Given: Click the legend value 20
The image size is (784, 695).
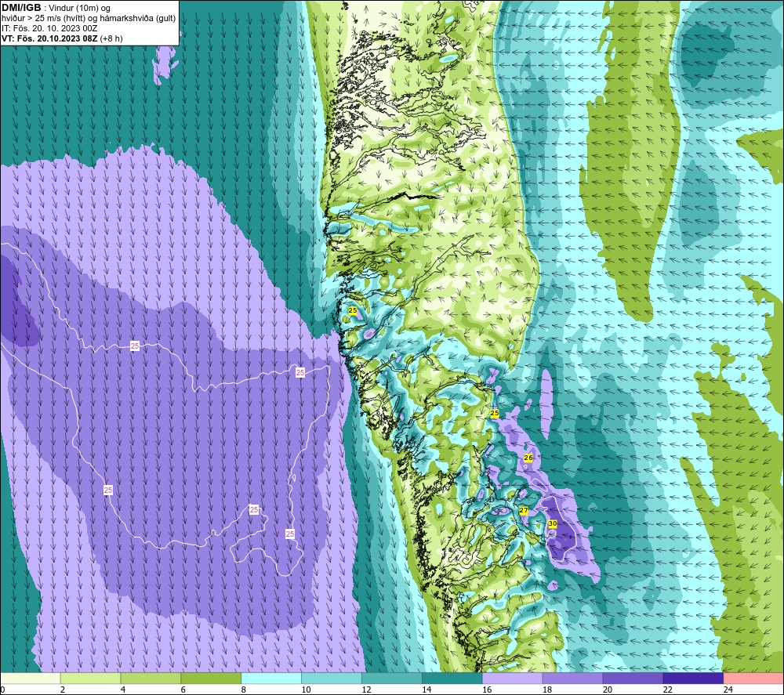Looking at the screenshot, I should 608,690.
